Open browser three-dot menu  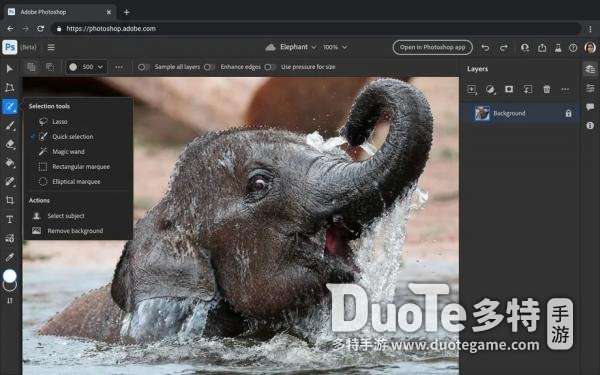[590, 29]
